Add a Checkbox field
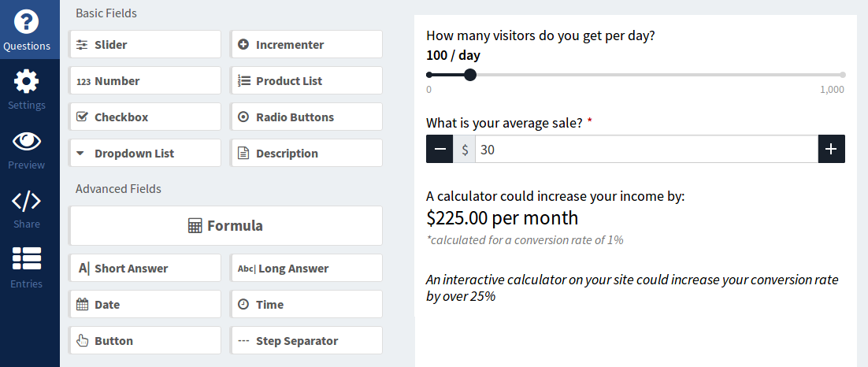868x367 pixels. [145, 117]
